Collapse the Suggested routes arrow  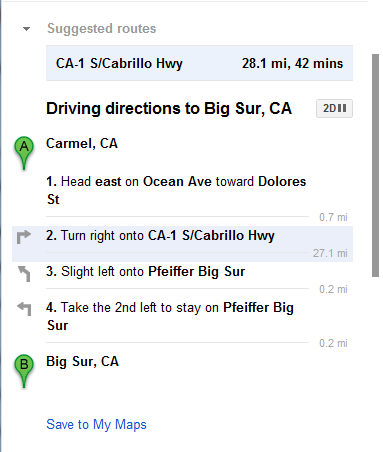(26, 29)
